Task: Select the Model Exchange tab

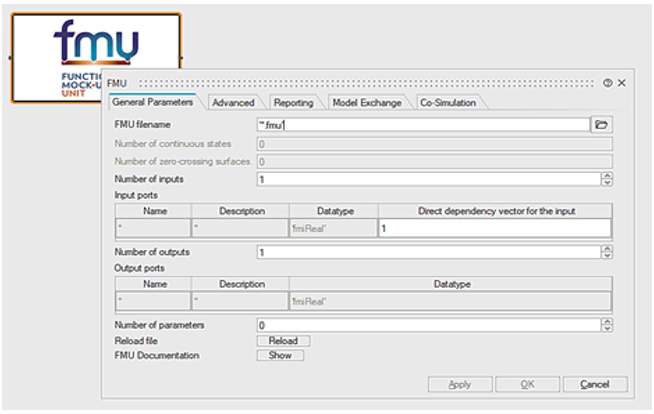Action: [x=366, y=103]
